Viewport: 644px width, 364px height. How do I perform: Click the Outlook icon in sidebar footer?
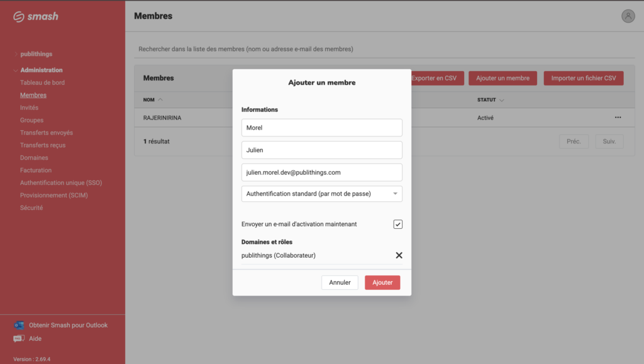pos(19,325)
